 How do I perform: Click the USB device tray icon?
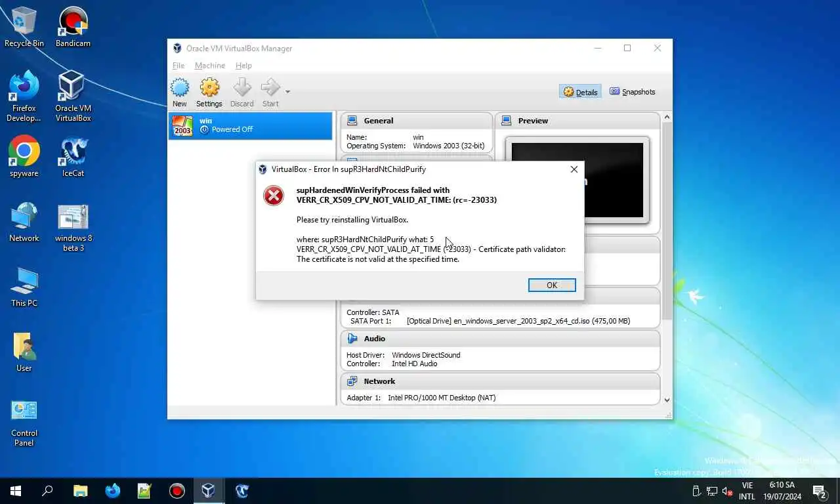click(x=697, y=491)
